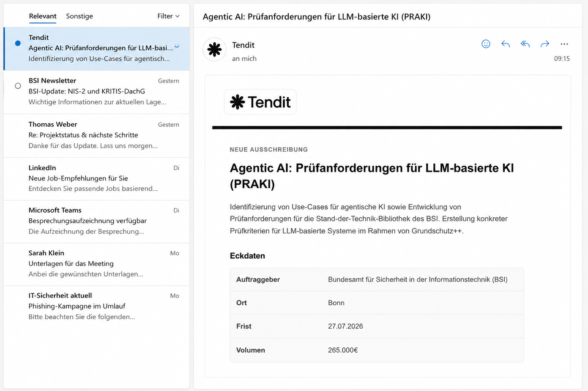Image resolution: width=588 pixels, height=391 pixels.
Task: Open the more actions ellipsis menu
Action: 564,44
